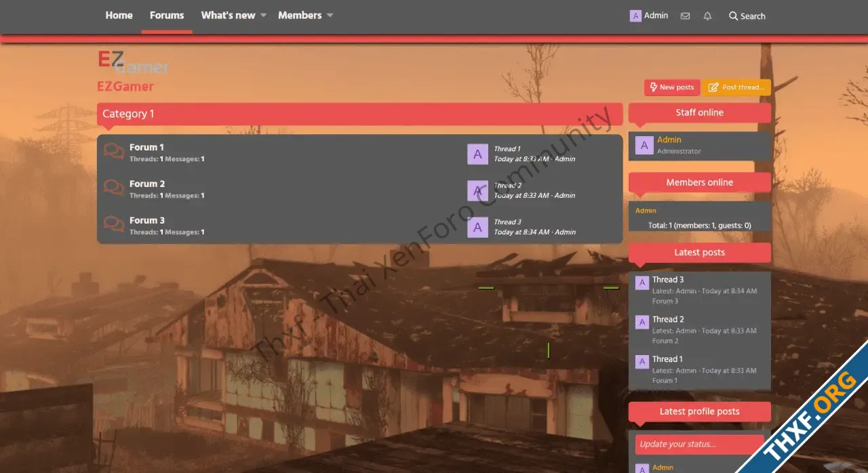Open Latest posts block header
868x473 pixels.
(699, 252)
